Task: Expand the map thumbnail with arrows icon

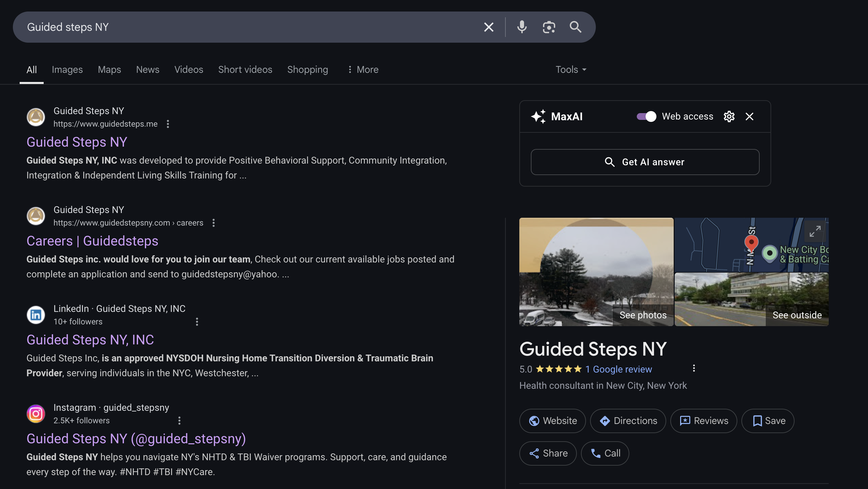Action: (x=815, y=231)
